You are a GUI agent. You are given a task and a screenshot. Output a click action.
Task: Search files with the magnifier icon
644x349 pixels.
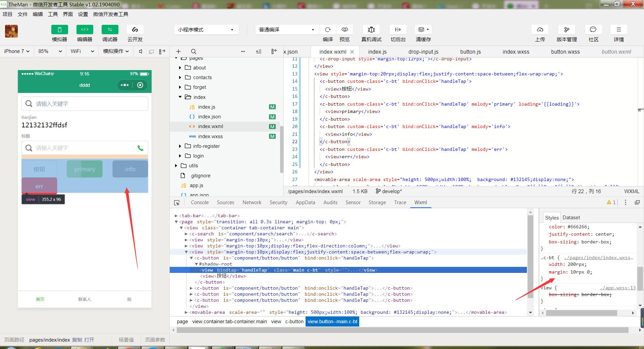pyautogui.click(x=194, y=52)
